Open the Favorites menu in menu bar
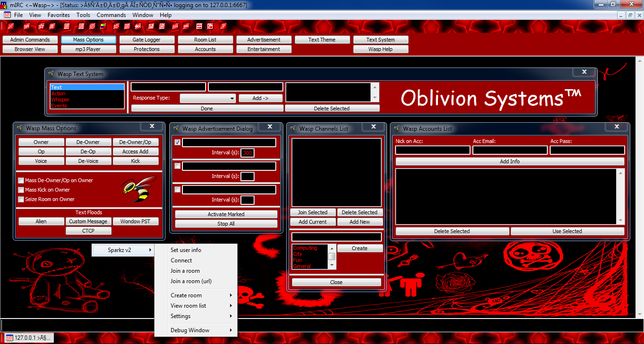 (58, 15)
